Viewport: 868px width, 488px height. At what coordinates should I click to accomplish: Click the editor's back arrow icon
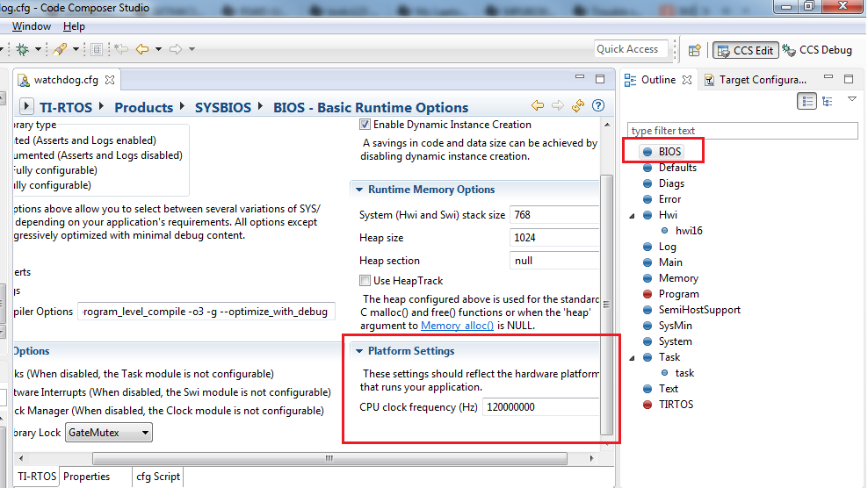click(x=538, y=105)
